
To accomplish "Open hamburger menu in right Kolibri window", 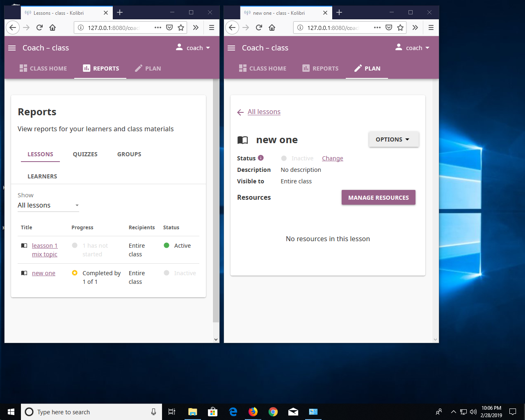I will (x=231, y=48).
